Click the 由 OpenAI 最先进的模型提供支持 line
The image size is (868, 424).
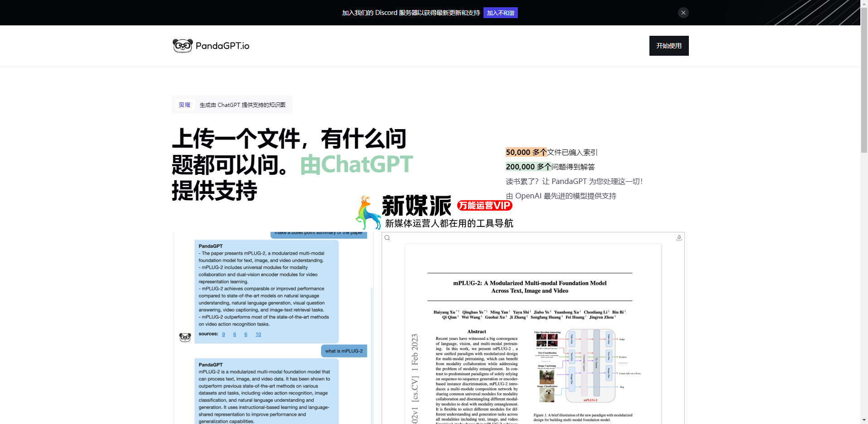pyautogui.click(x=561, y=196)
